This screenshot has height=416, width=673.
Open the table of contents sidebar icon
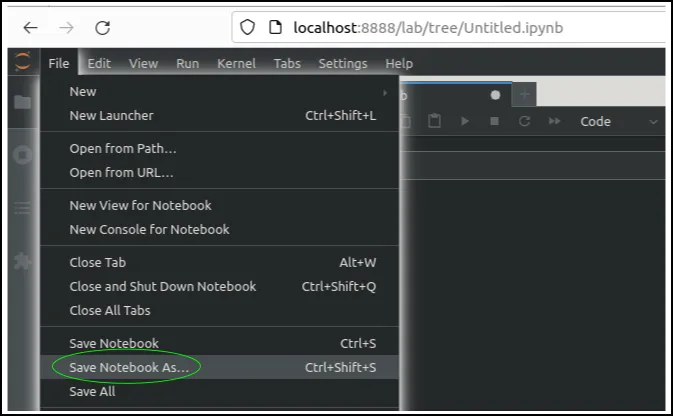click(22, 208)
